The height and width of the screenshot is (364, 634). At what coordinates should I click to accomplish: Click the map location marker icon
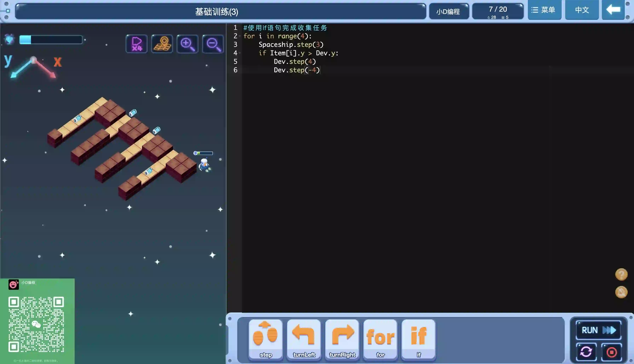click(x=162, y=44)
